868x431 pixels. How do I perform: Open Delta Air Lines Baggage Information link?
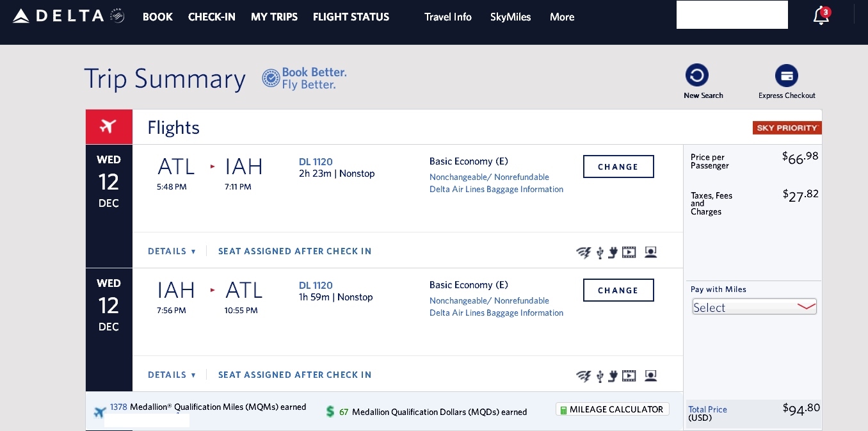[496, 189]
